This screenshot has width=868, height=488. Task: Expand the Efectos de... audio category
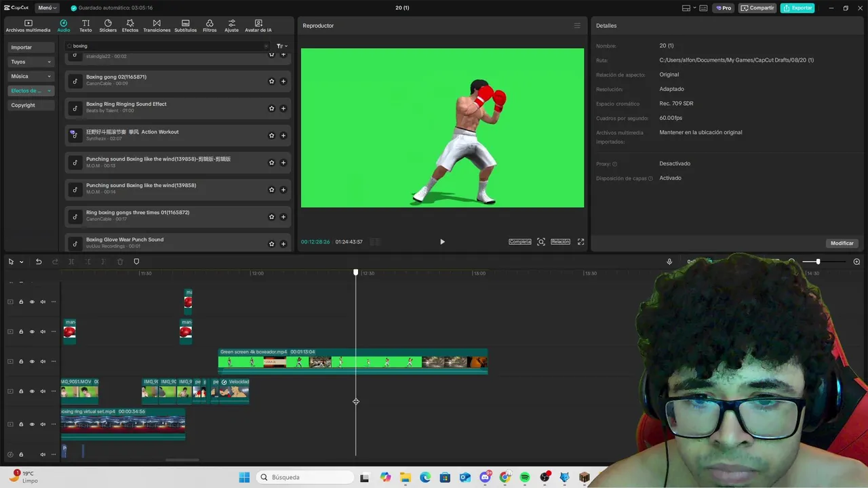[x=31, y=91]
